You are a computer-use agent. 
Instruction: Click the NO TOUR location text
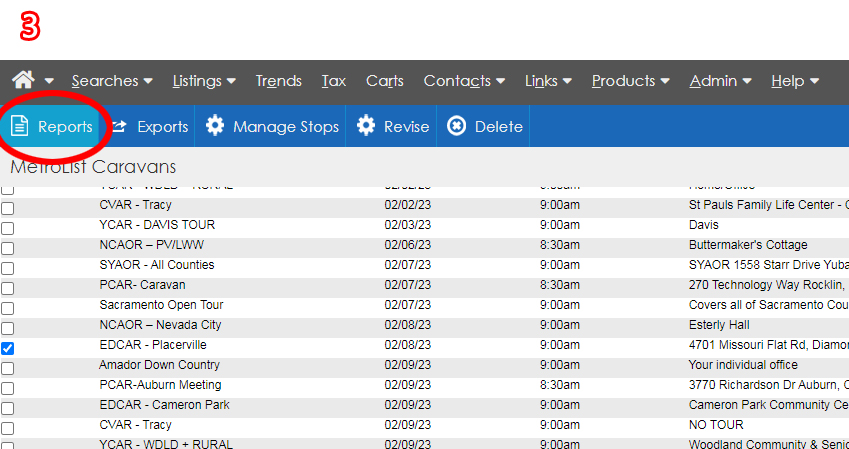click(716, 425)
